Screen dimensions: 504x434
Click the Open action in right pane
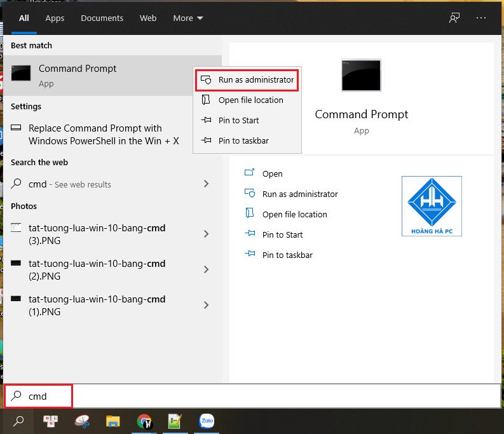(272, 173)
